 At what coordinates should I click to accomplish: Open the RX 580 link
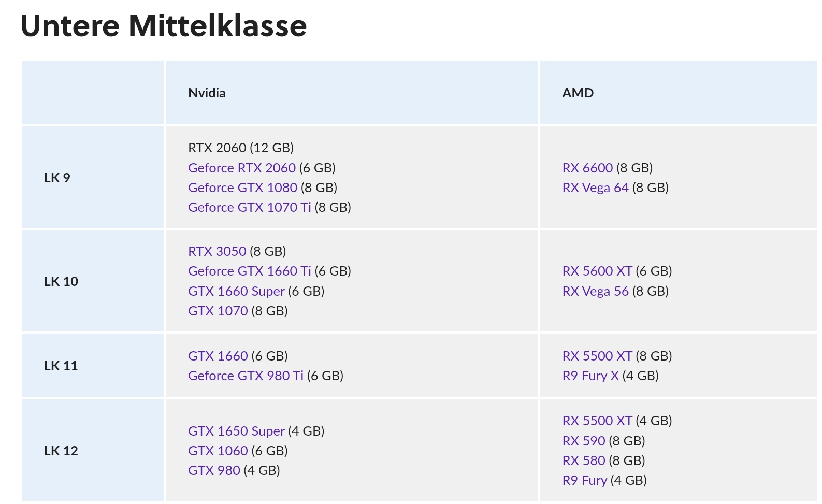583,460
